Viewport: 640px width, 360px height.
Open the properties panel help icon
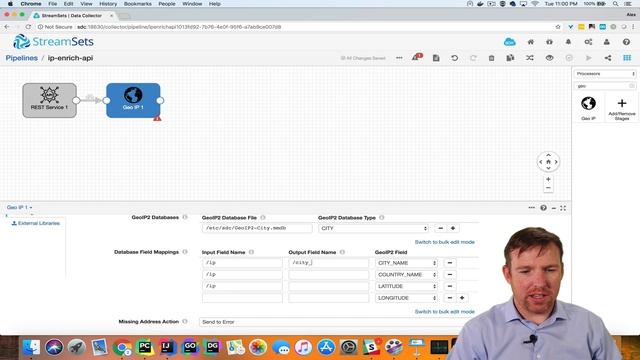(543, 208)
